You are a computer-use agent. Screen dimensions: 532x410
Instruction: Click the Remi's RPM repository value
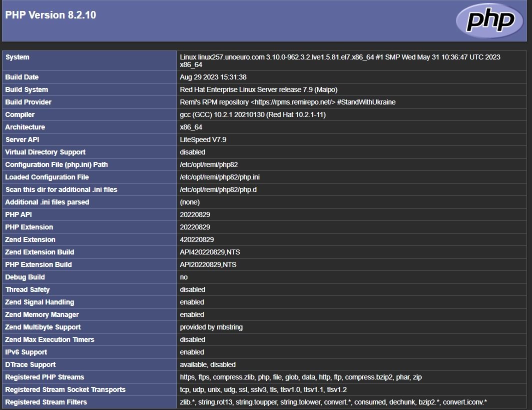(x=287, y=102)
